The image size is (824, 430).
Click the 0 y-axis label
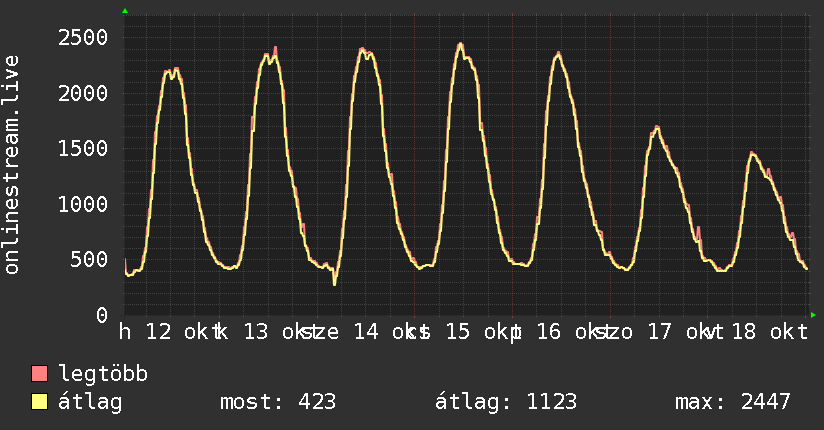pyautogui.click(x=102, y=315)
